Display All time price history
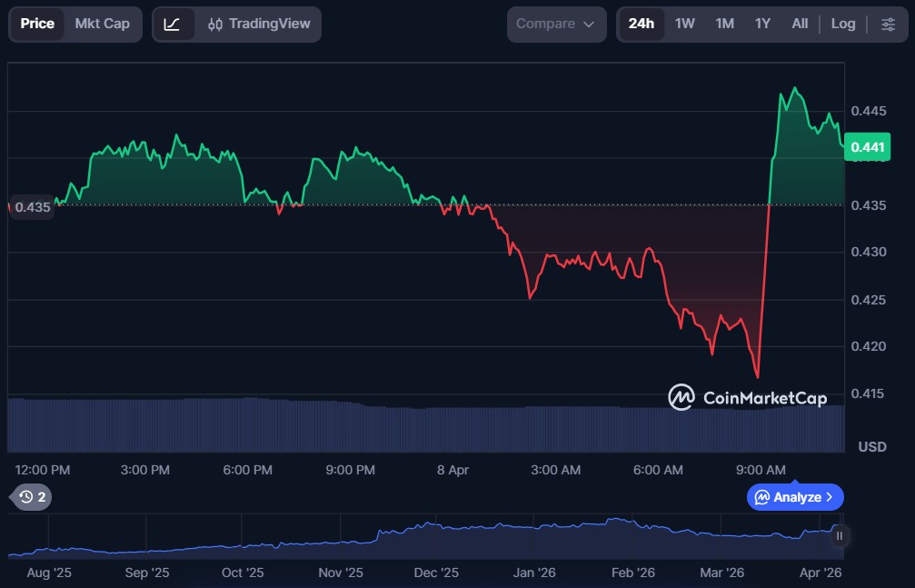Screen dimensions: 915x588 (800, 24)
